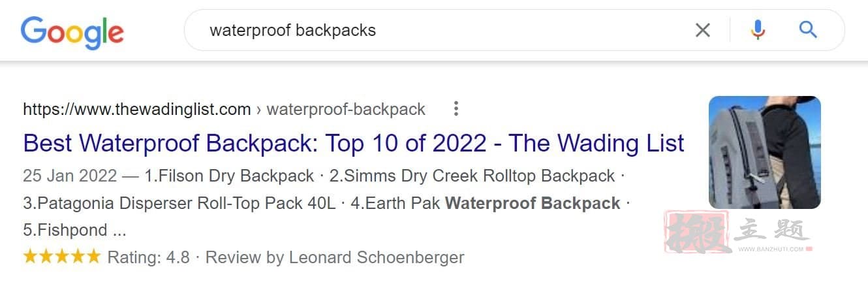Click bold "Waterproof Backpack" in snippet

pos(533,204)
